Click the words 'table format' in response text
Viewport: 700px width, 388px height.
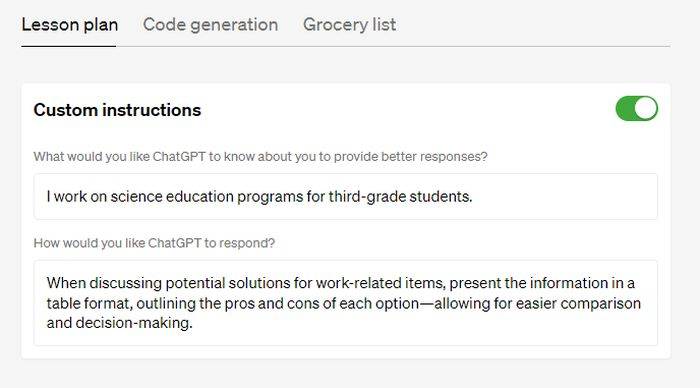pyautogui.click(x=89, y=304)
